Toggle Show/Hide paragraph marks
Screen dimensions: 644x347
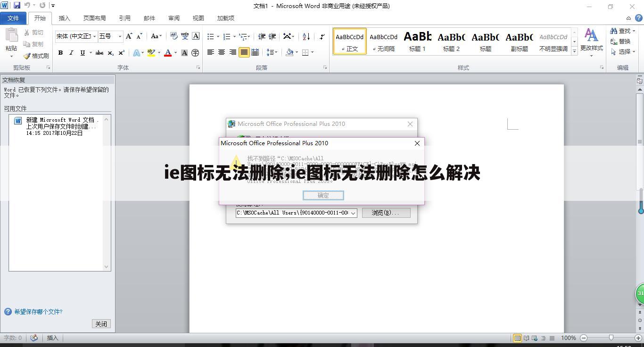tap(322, 36)
